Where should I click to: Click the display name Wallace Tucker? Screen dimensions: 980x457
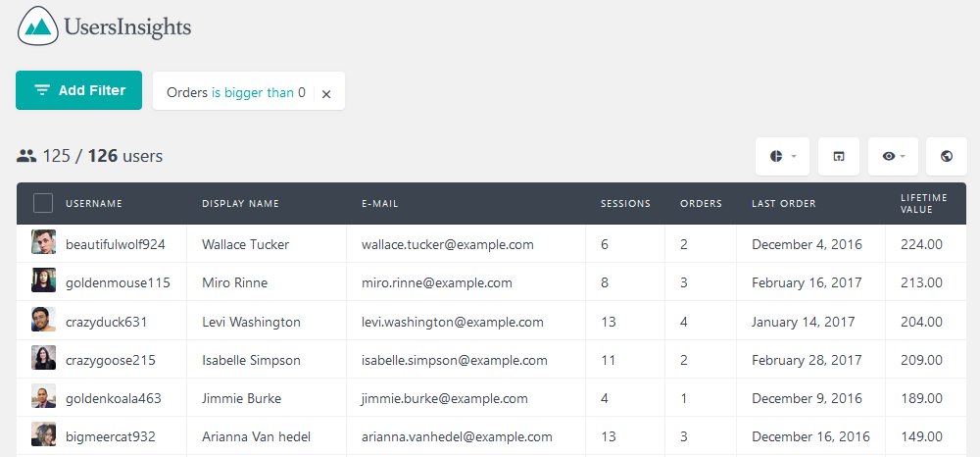(x=246, y=244)
